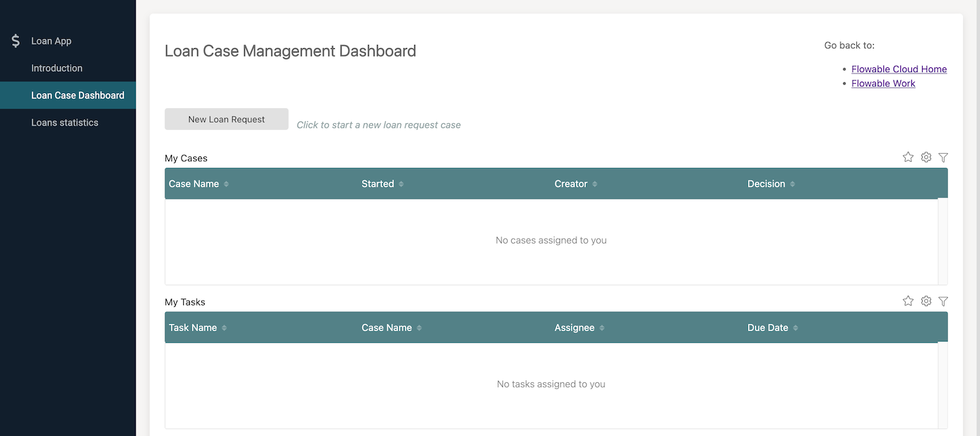Sort tasks by the Assignee column
Viewport: 980px width, 436px height.
[x=602, y=328]
